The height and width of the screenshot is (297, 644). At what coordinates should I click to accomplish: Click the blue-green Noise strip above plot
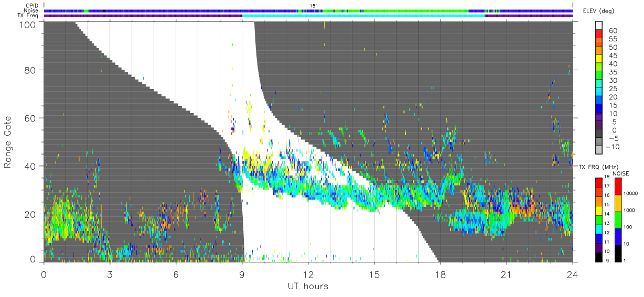coord(308,10)
